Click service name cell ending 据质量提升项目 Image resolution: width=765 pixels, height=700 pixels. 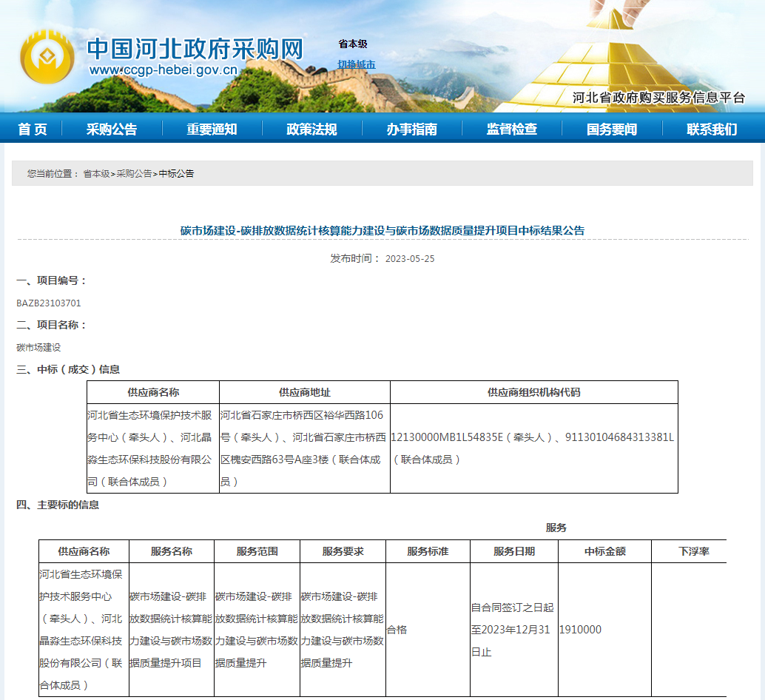pos(171,630)
